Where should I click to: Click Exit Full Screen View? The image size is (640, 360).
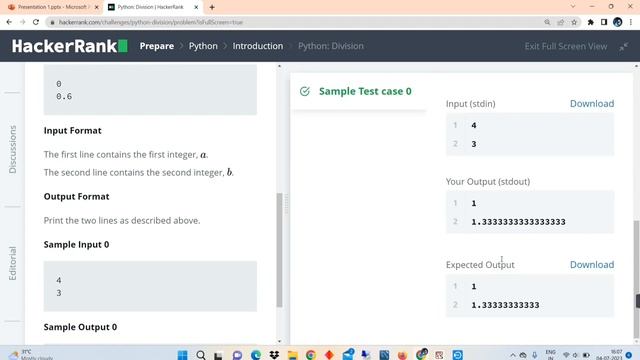(566, 47)
